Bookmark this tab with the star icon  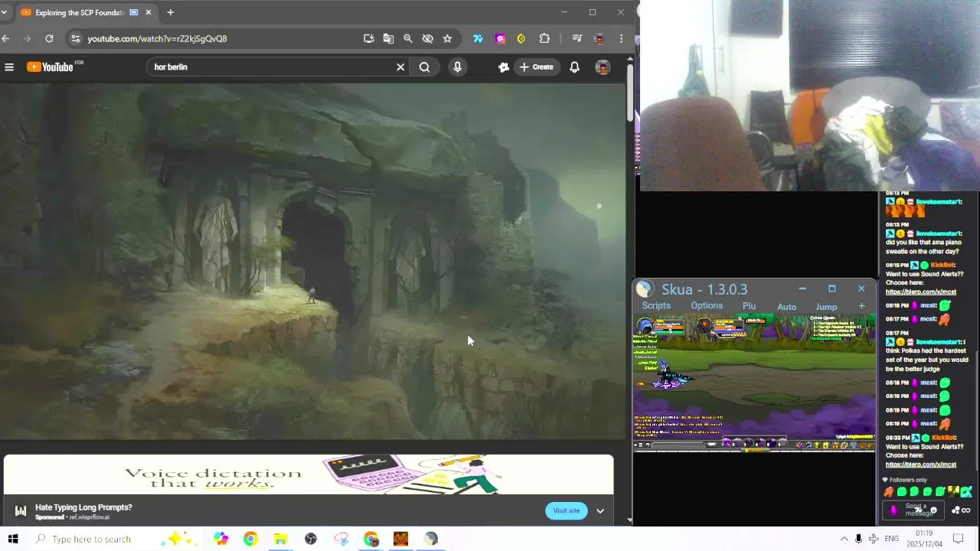[447, 38]
